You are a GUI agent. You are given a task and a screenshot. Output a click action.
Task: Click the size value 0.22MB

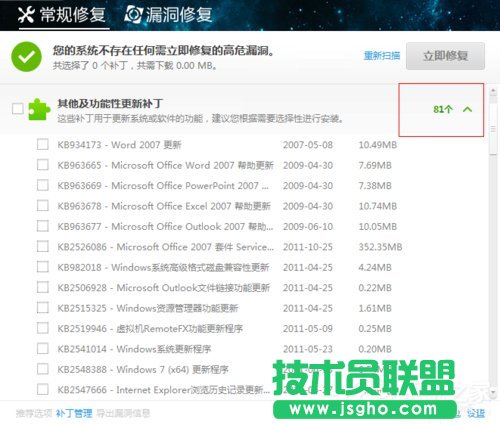point(375,288)
